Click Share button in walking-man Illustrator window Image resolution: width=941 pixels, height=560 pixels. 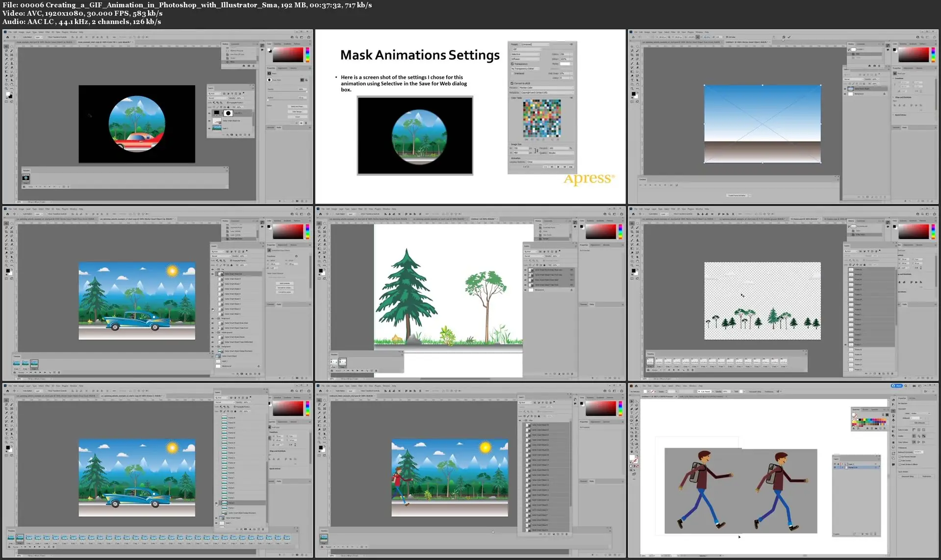(896, 386)
